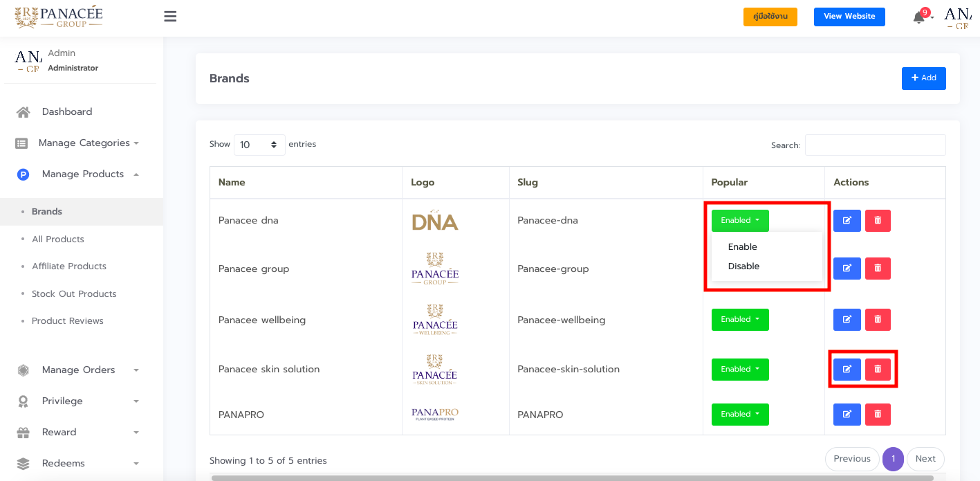Delete the Panacee wellbeing brand
Image resolution: width=980 pixels, height=481 pixels.
(878, 320)
